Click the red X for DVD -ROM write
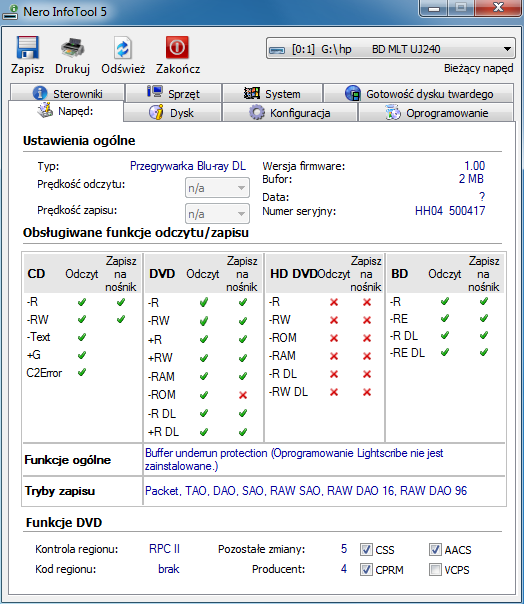Viewport: 524px width, 604px height. (x=243, y=395)
